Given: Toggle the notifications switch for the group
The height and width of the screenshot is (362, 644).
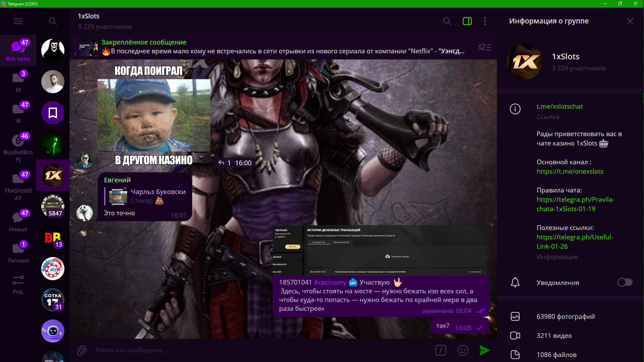Looking at the screenshot, I should point(625,282).
